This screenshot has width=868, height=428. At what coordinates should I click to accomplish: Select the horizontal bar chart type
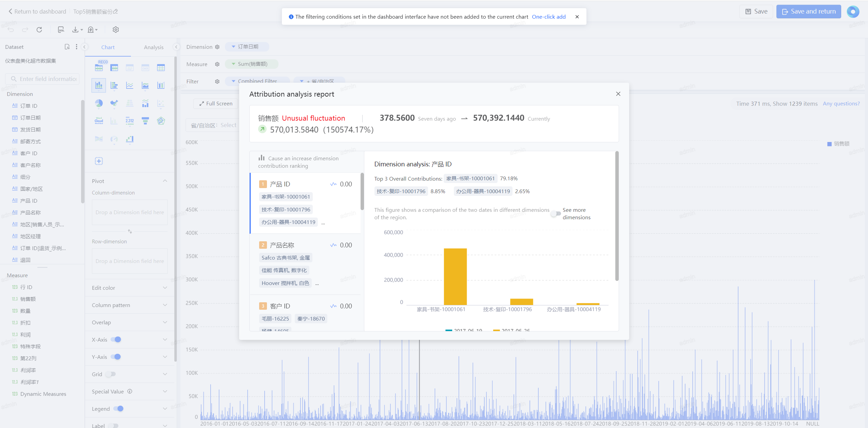pos(114,85)
